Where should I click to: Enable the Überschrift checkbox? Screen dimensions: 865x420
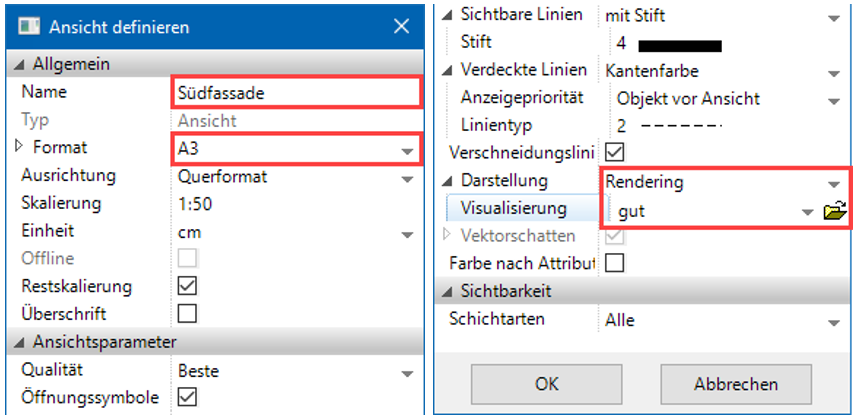(186, 313)
